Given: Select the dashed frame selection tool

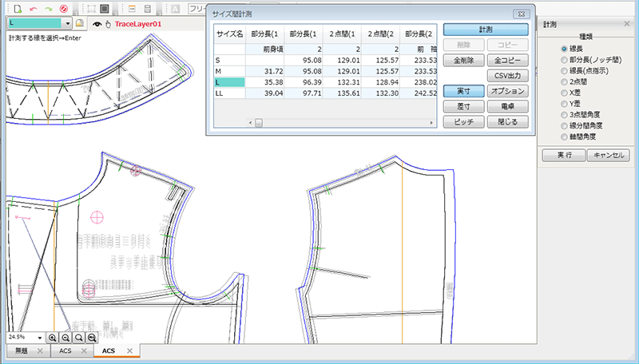Looking at the screenshot, I should pos(91,9).
